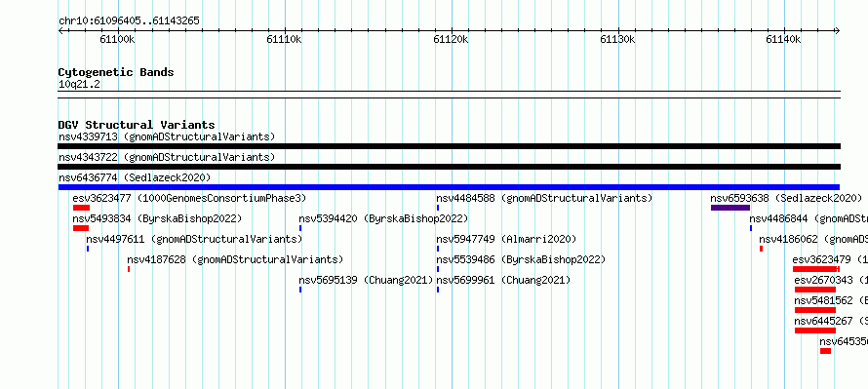This screenshot has height=389, width=868.
Task: Click the chr10:61096405..61143265 region label
Action: click(129, 21)
